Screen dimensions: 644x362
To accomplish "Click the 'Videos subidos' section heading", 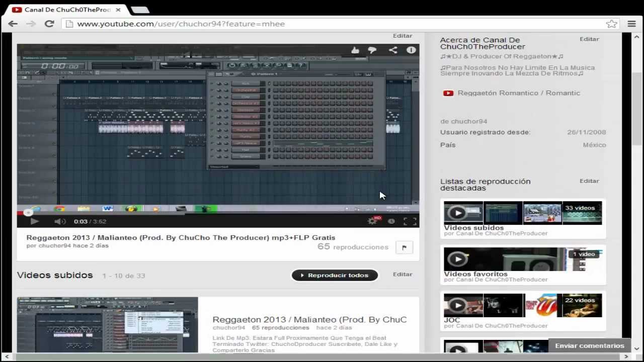I will pos(55,275).
